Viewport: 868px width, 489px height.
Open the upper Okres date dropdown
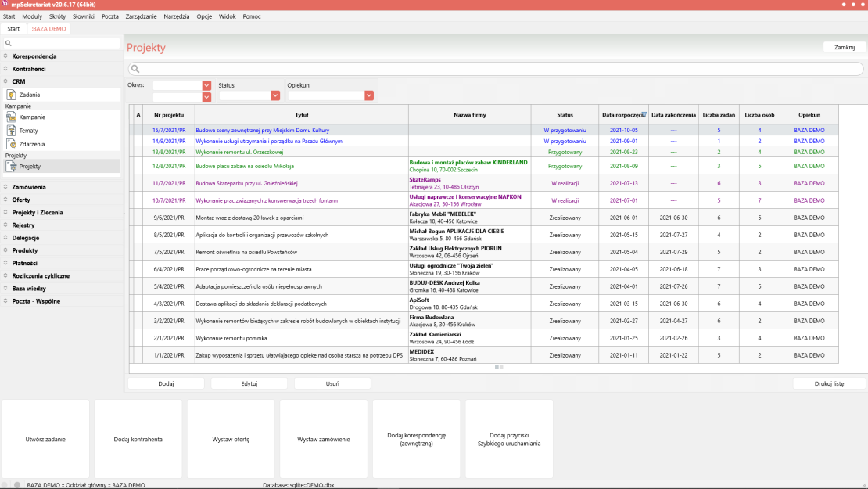pyautogui.click(x=206, y=85)
